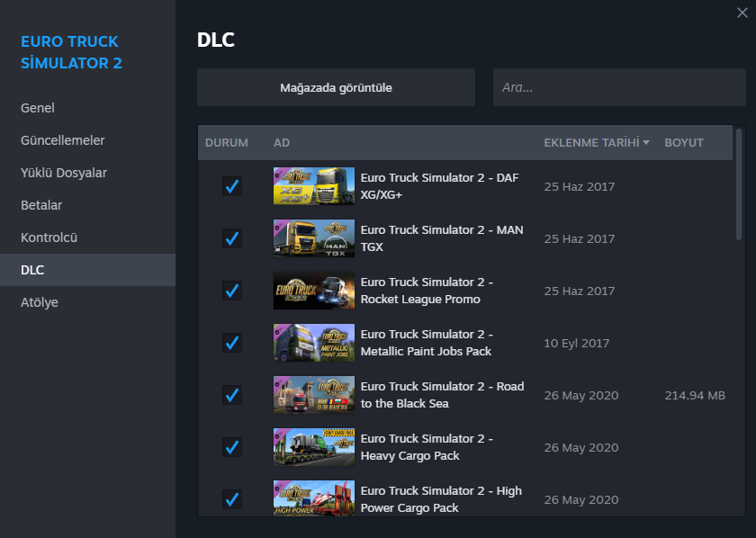Open the Betalar section

[88, 205]
